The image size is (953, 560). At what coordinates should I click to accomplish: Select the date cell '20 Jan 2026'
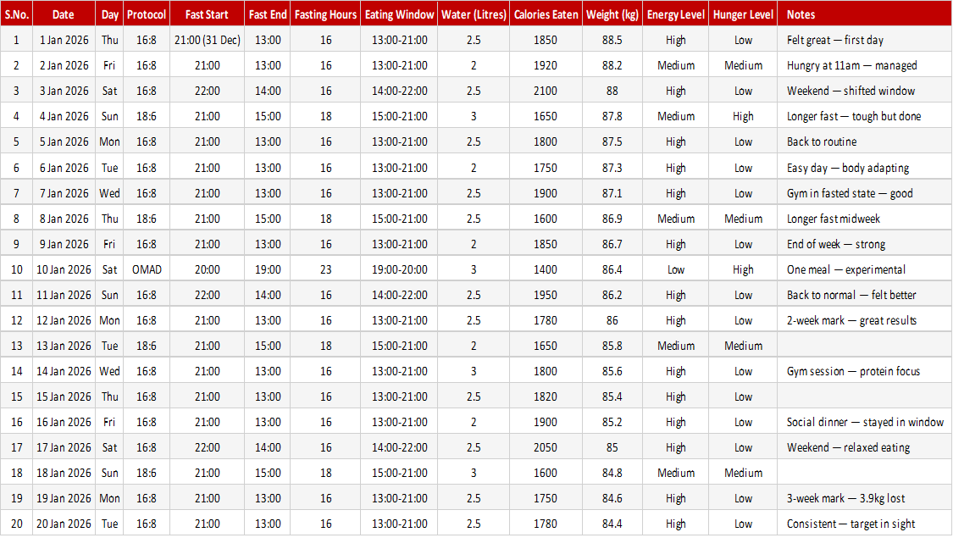tap(64, 524)
